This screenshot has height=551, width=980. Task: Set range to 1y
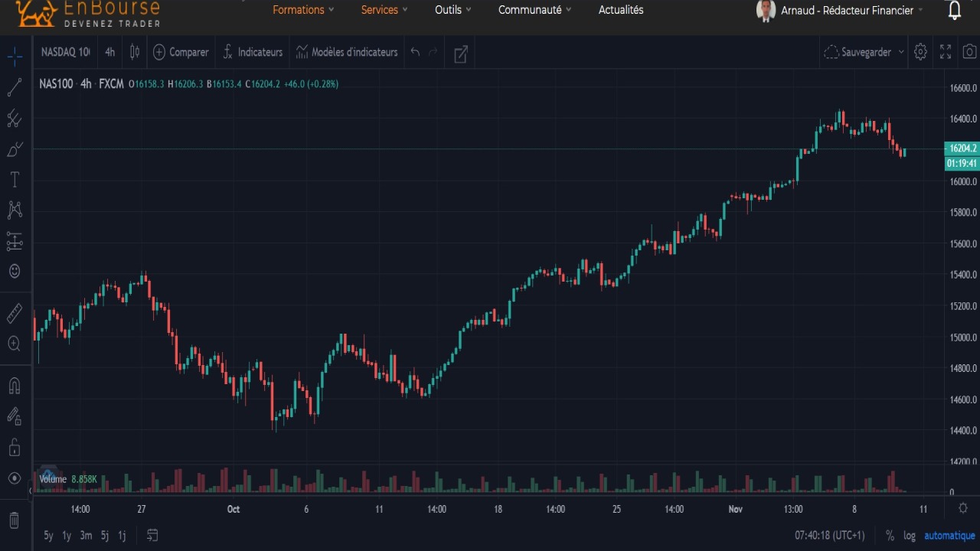coord(67,536)
